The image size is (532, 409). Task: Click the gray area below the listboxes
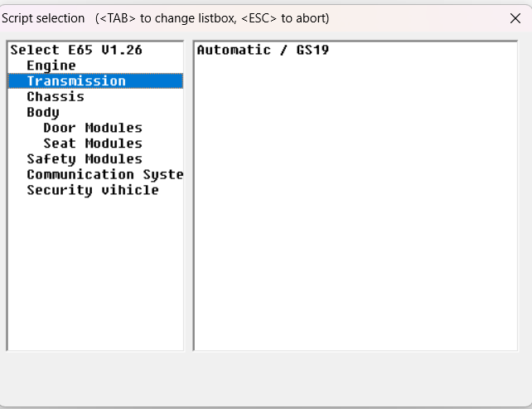266,379
